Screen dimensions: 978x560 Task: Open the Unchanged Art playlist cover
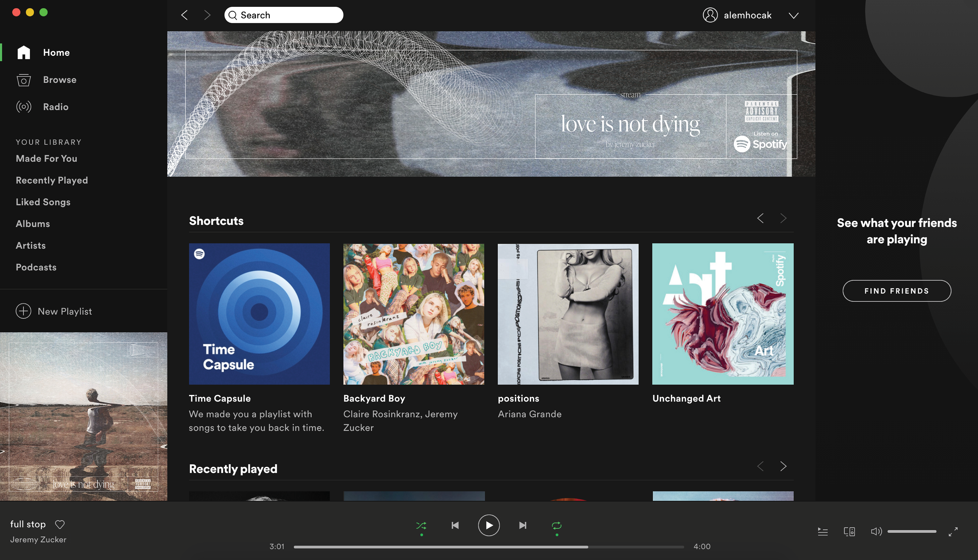723,314
